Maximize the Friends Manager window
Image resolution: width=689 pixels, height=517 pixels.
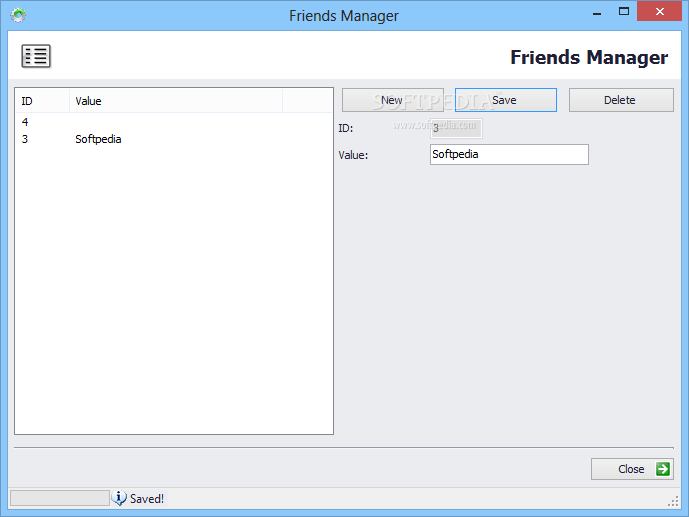click(624, 12)
